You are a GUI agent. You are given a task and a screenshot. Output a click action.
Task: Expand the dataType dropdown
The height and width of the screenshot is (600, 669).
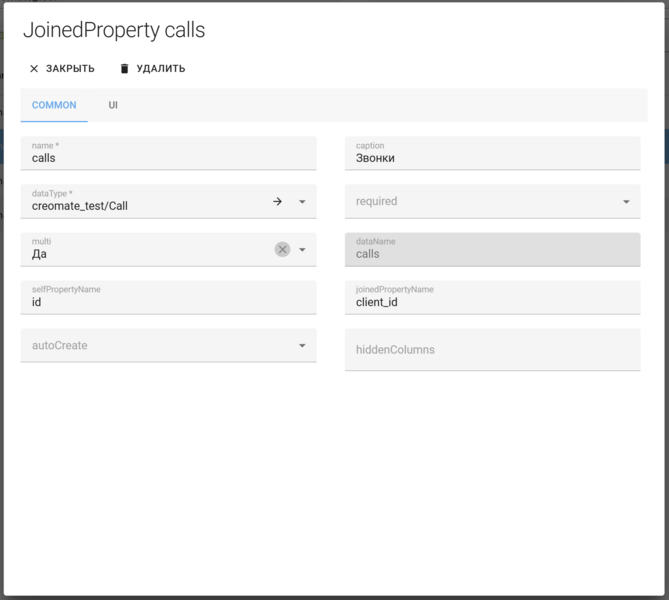302,202
